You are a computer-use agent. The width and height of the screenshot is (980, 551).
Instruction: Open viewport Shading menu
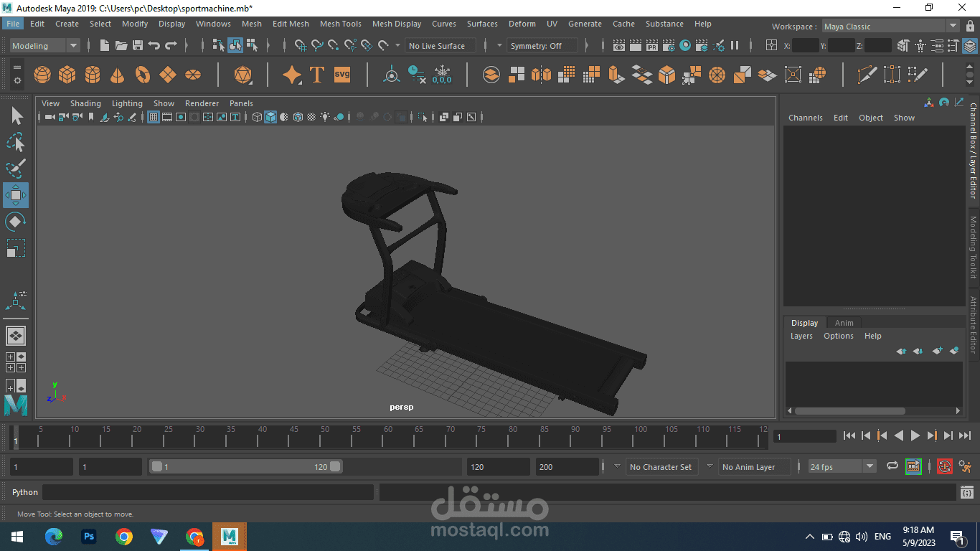(x=85, y=103)
